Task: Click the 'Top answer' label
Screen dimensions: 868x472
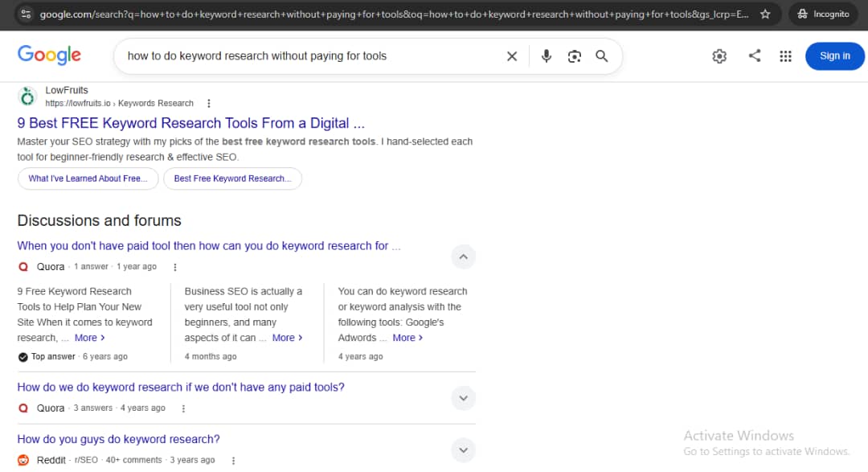Action: (53, 356)
